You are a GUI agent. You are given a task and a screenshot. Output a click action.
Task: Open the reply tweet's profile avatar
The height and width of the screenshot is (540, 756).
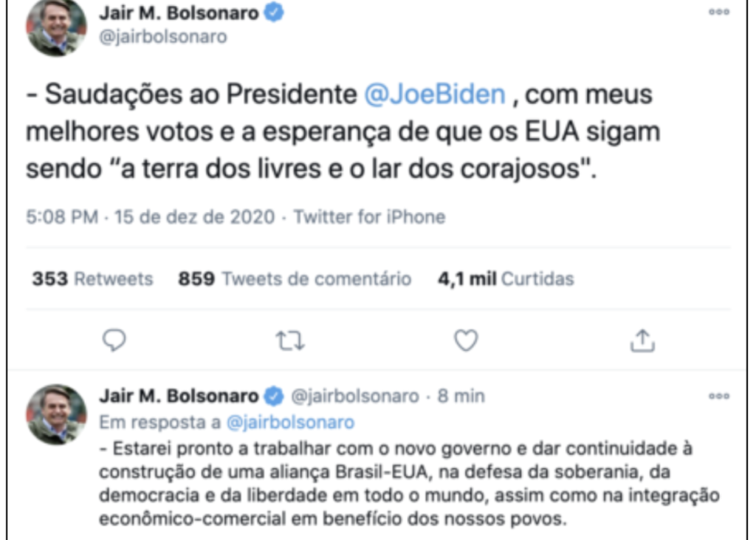point(57,414)
